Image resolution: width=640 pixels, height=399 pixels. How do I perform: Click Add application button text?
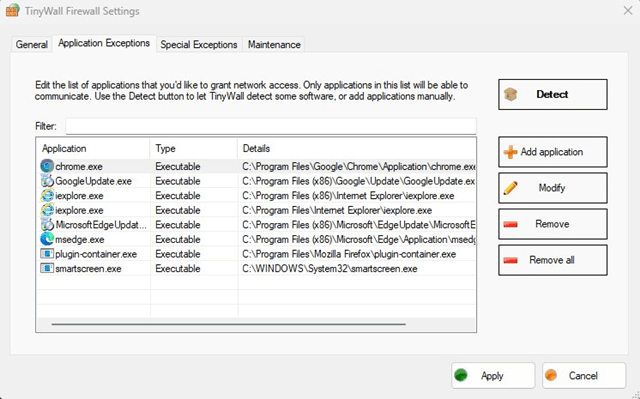[x=552, y=152]
